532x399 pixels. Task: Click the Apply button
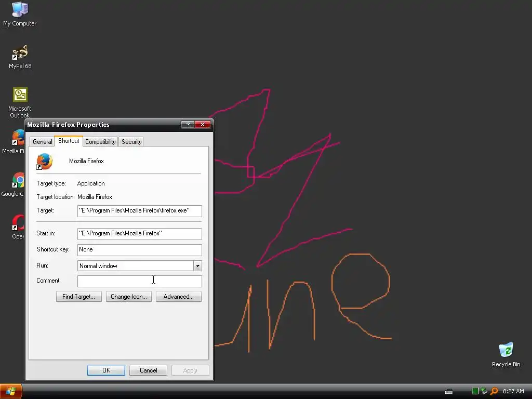pos(190,370)
